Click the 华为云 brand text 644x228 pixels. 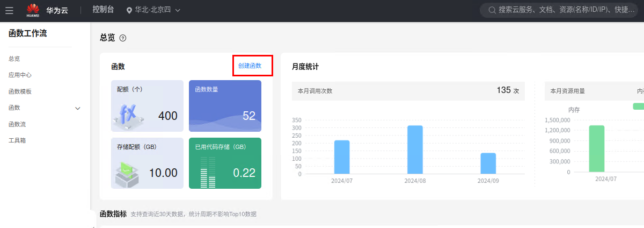pos(57,10)
